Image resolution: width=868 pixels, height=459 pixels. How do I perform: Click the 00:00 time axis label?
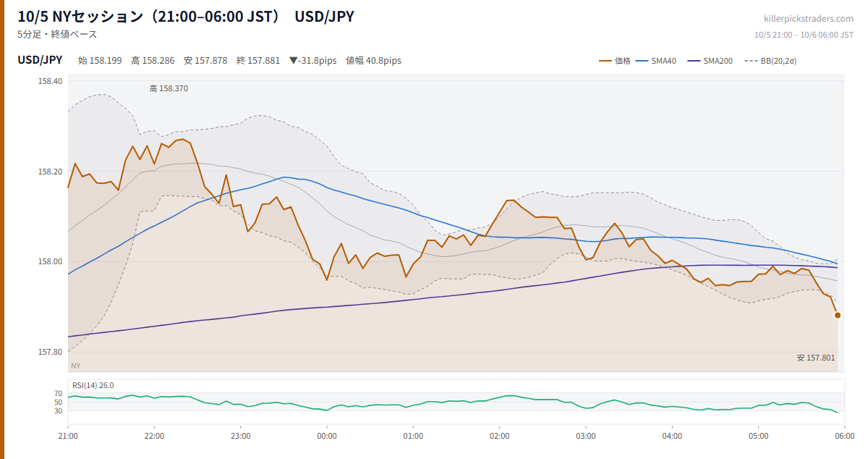[x=327, y=437]
